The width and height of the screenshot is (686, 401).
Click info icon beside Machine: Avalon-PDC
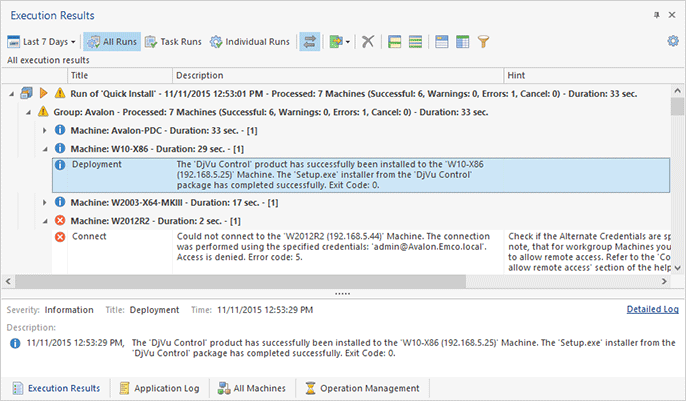point(60,130)
